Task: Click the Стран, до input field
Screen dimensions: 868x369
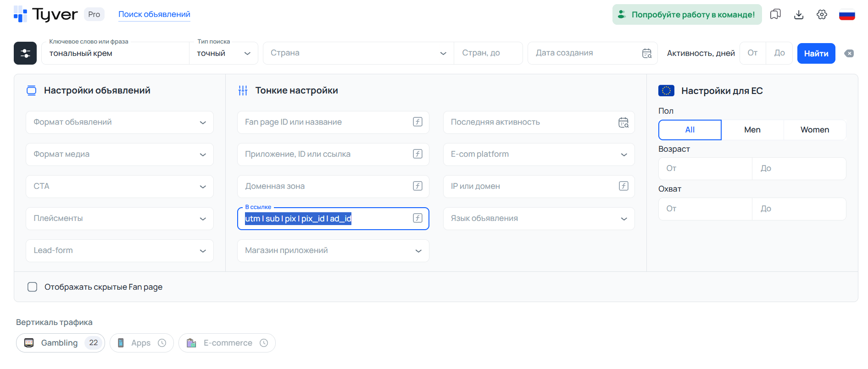Action: click(488, 53)
